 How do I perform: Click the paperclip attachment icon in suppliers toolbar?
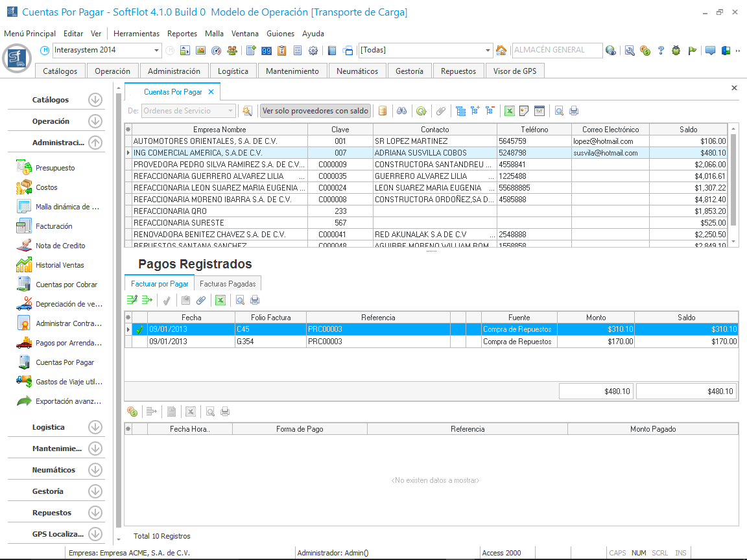[440, 111]
